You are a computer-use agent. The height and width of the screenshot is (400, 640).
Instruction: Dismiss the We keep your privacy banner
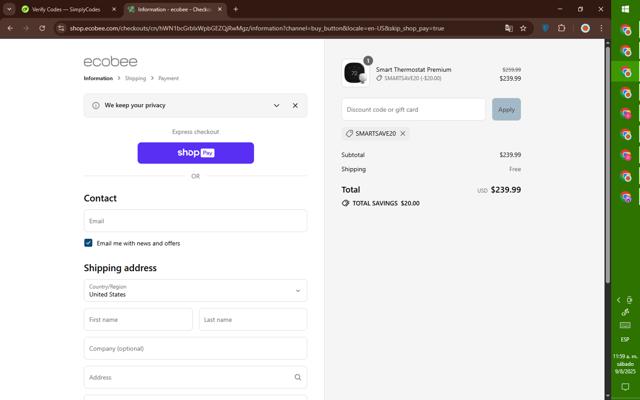(x=295, y=105)
